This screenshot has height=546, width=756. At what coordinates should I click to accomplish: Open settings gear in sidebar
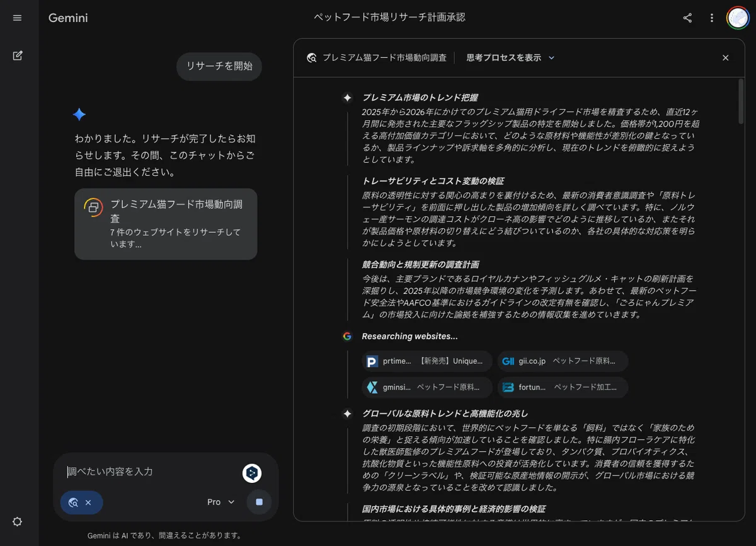click(17, 521)
